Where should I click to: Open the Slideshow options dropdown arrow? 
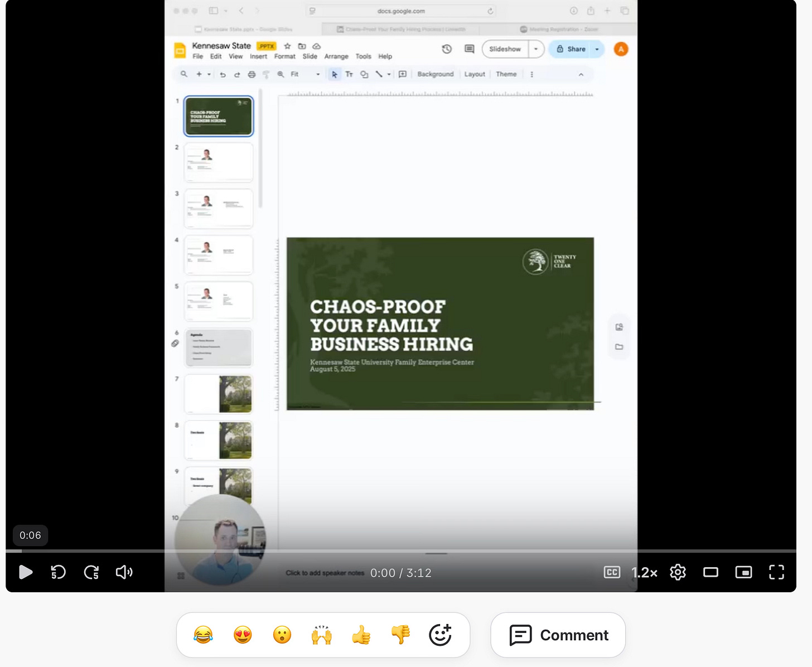pos(536,49)
